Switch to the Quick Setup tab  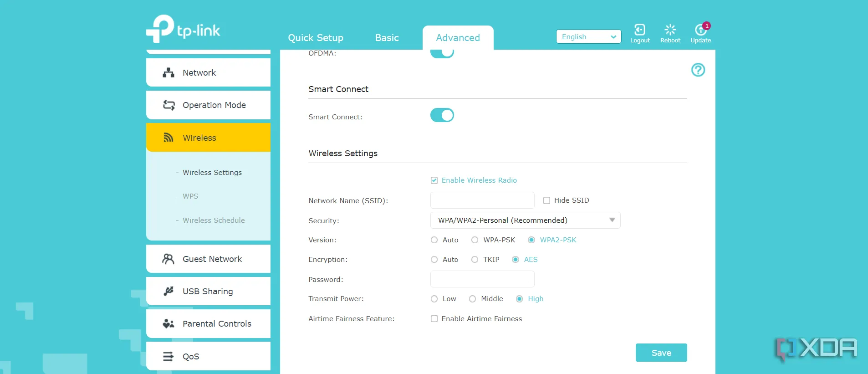click(316, 38)
